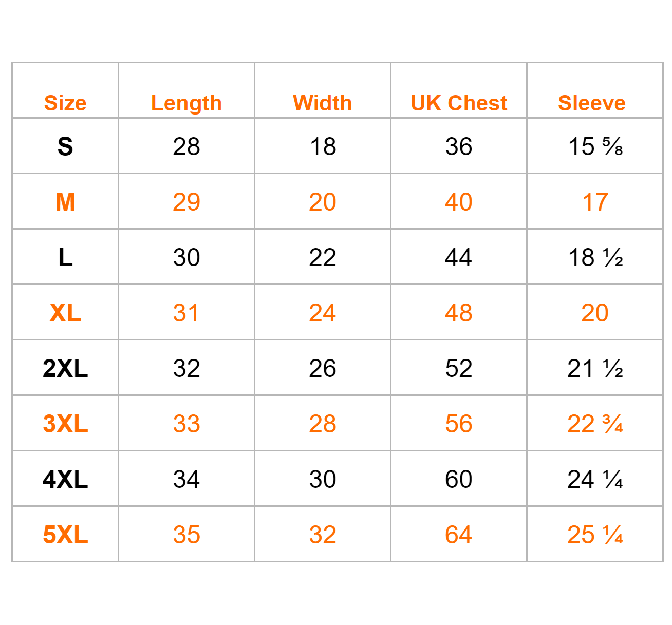The image size is (672, 625).
Task: Click the orange M size label
Action: pos(65,202)
